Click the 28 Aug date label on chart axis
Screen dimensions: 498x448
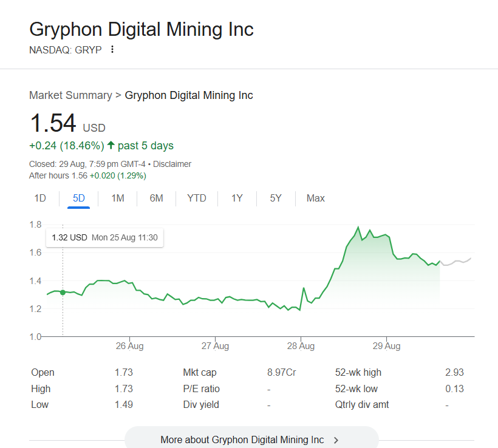[x=301, y=346]
